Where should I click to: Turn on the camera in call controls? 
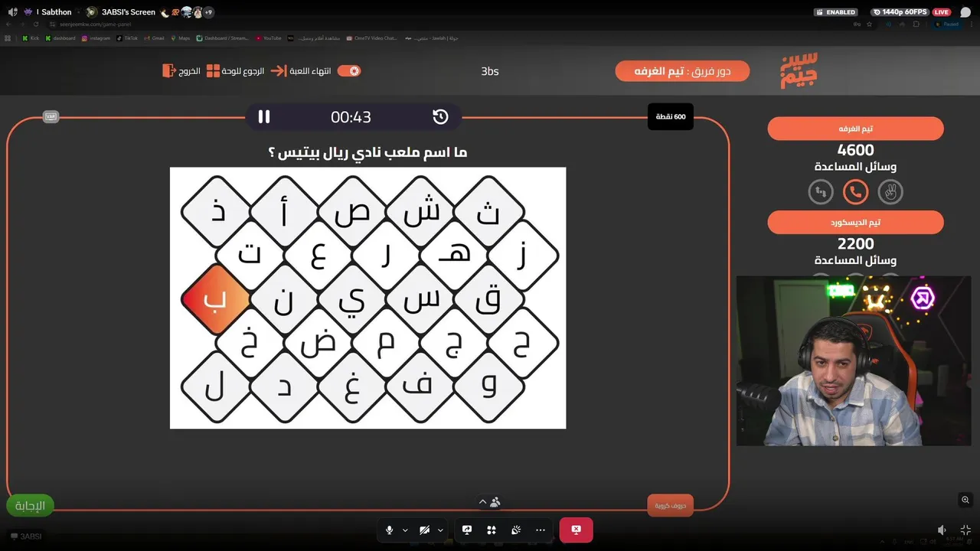(425, 530)
